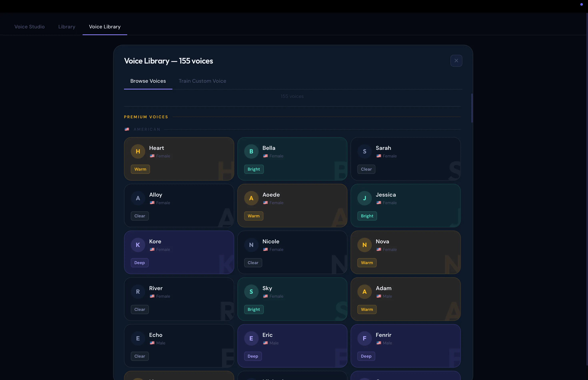Click the Premium Voices section heading
Viewport: 588px width, 380px height.
click(146, 117)
